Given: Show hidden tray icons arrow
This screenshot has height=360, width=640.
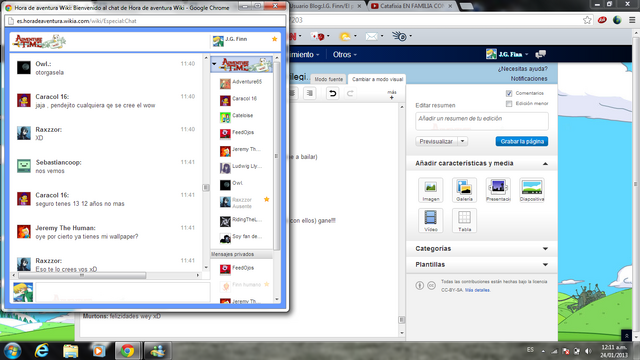Looking at the screenshot, I should (x=543, y=351).
